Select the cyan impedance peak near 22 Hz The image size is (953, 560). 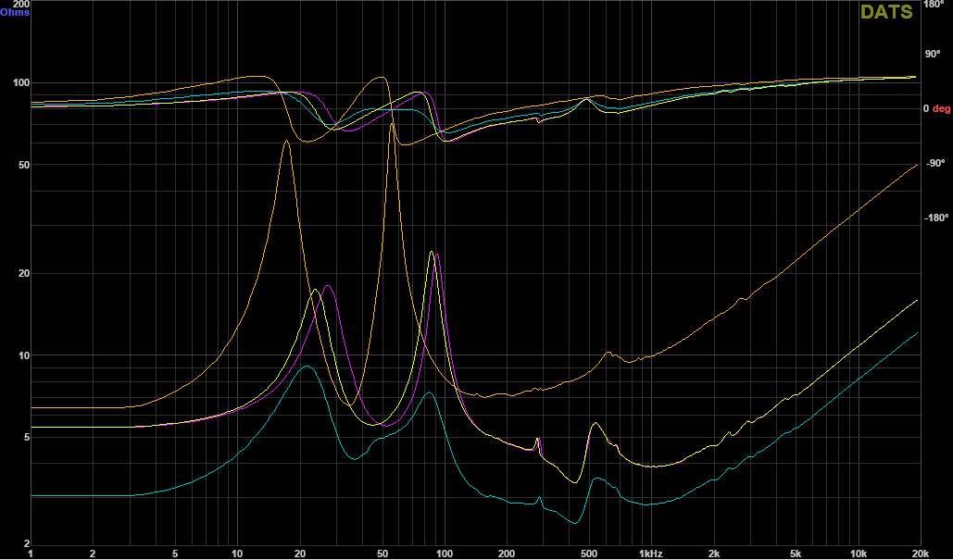pos(307,367)
